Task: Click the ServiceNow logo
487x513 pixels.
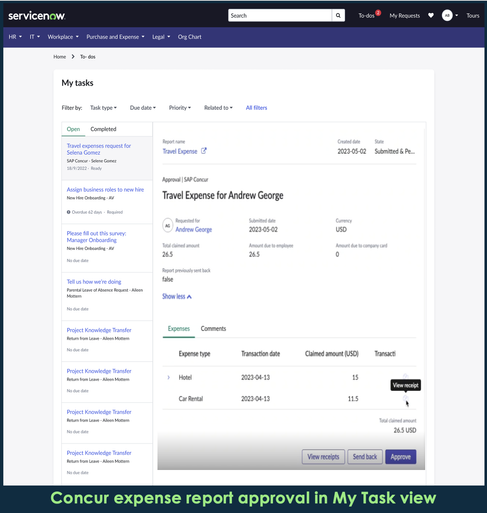Action: coord(36,16)
